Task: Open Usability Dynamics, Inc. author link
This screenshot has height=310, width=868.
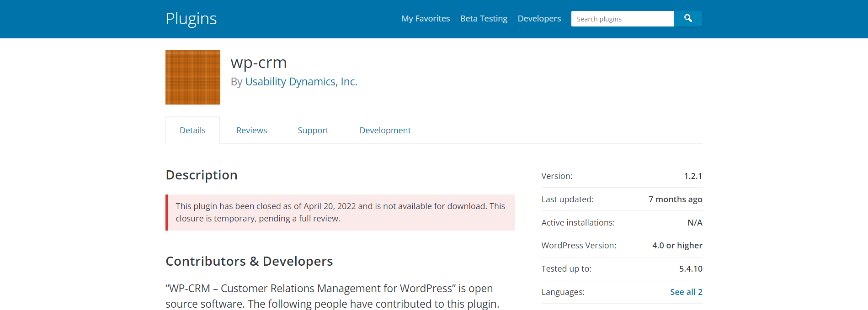Action: tap(301, 82)
